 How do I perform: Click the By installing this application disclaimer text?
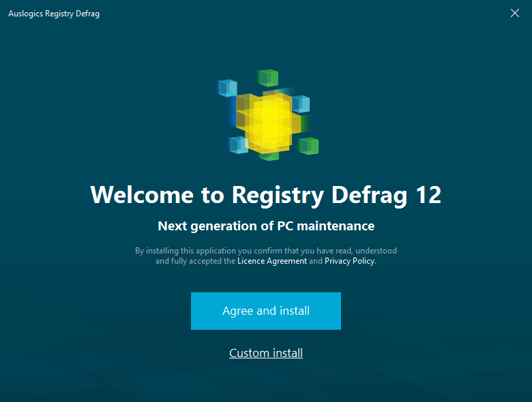[x=266, y=256]
